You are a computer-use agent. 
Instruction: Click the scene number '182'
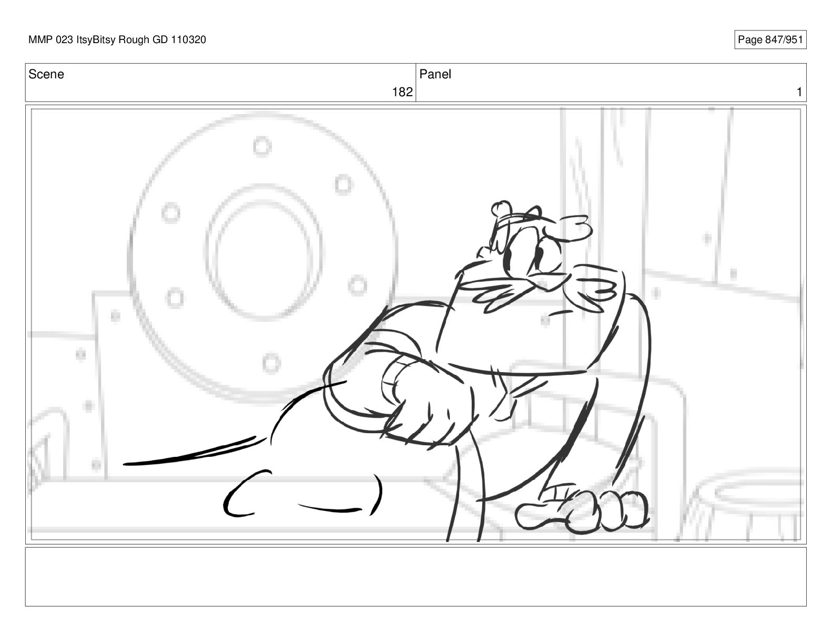tap(402, 93)
